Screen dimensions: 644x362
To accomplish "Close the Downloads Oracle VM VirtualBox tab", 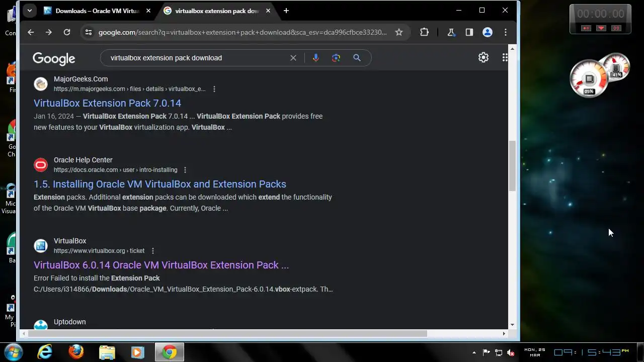I will [148, 11].
